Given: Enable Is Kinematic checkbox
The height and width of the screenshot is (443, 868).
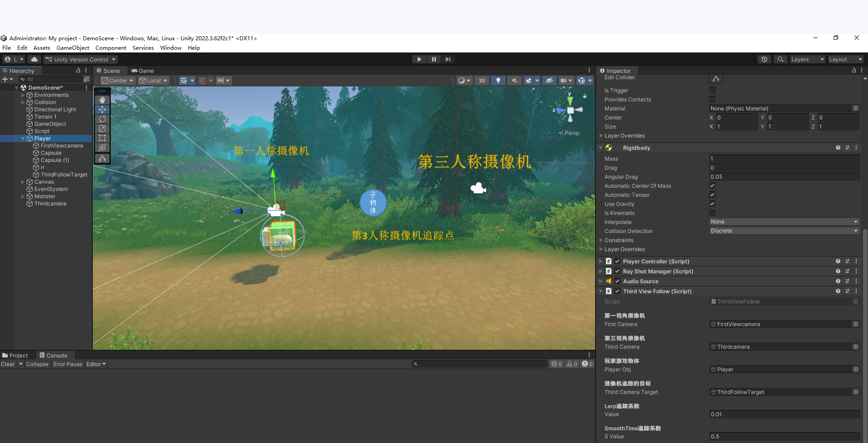Looking at the screenshot, I should [712, 213].
